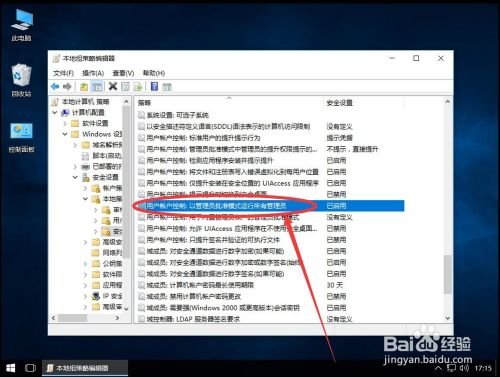Collapse the Windows 设置 tree node
The width and height of the screenshot is (500, 377).
(x=65, y=134)
